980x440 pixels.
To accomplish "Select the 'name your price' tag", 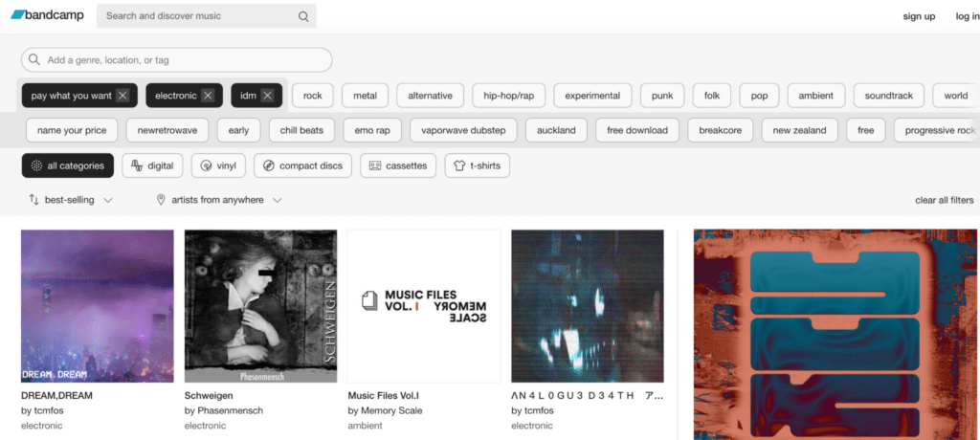I will (72, 131).
